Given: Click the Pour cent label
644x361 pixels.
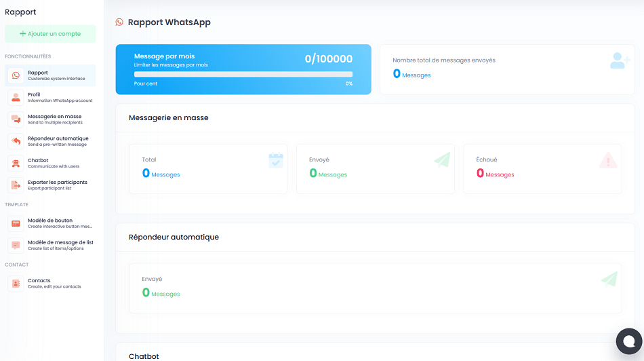Looking at the screenshot, I should tap(145, 83).
